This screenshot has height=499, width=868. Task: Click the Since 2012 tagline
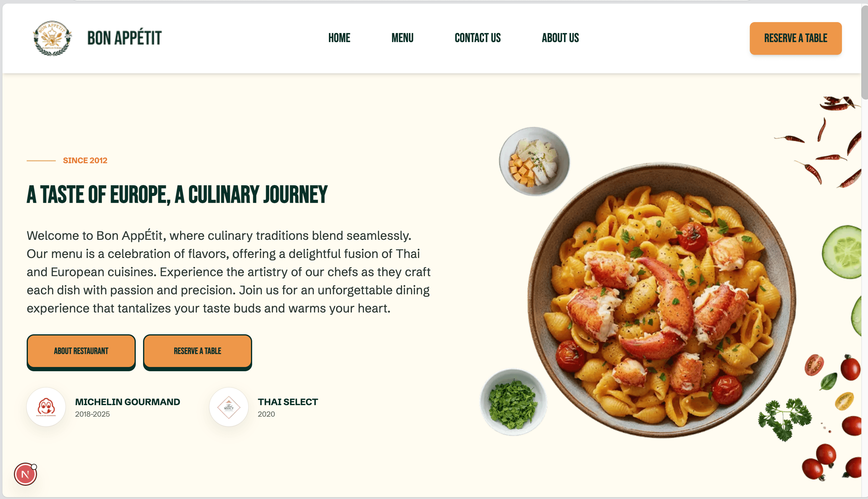click(85, 160)
